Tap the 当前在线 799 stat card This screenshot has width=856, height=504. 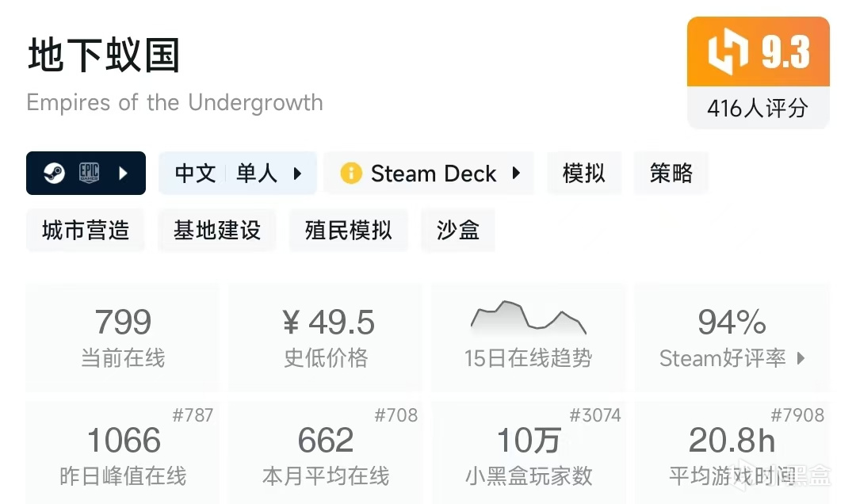coord(123,337)
